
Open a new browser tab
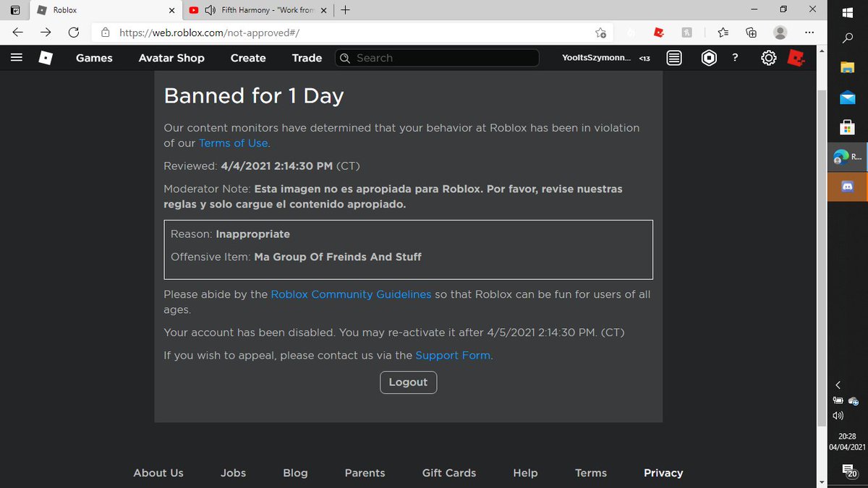click(345, 10)
